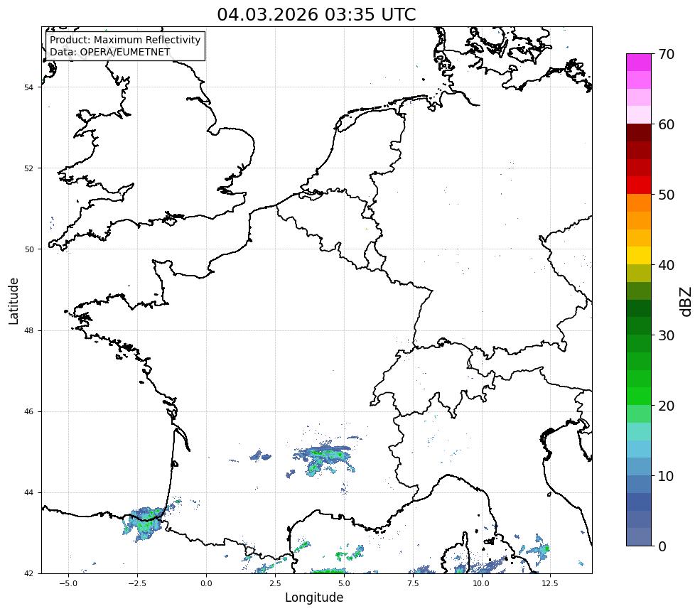Viewport: 700px width, 611px height.
Task: Click the longitude tick label 0.0
Action: (x=206, y=583)
